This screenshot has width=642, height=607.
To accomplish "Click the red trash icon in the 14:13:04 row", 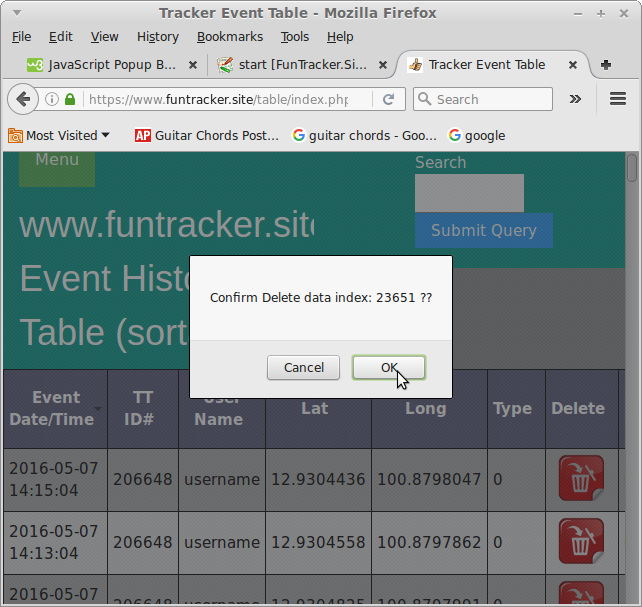I will [x=581, y=542].
